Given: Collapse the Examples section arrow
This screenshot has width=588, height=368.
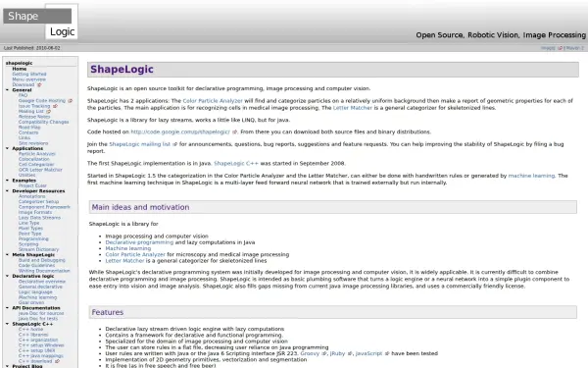Looking at the screenshot, I should click(7, 181).
